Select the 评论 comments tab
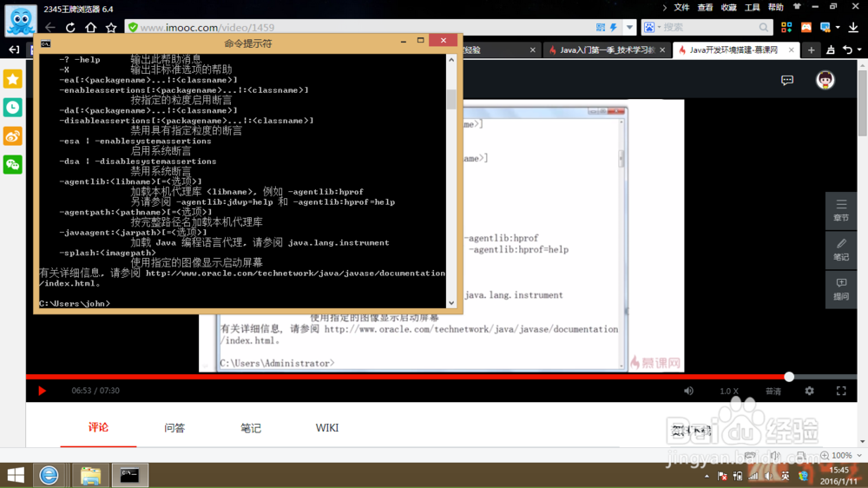The width and height of the screenshot is (868, 488). point(99,427)
